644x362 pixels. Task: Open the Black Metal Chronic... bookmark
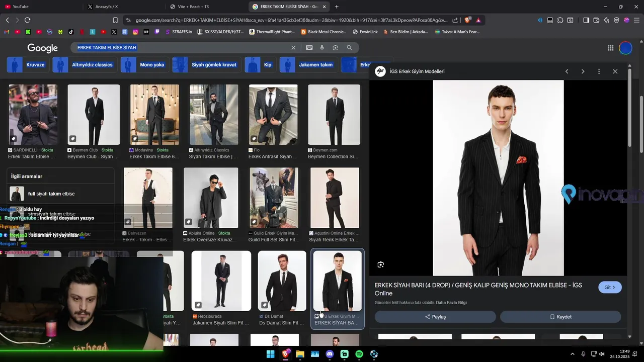(x=324, y=32)
